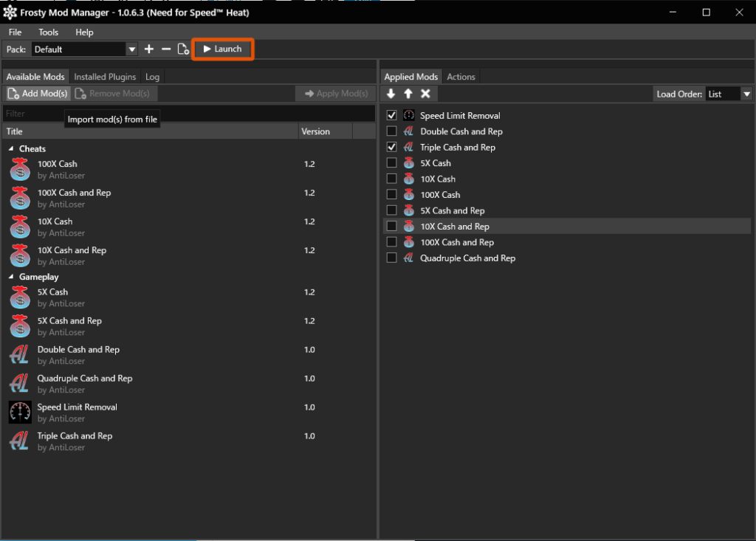Select the available Speed Limit Removal mod title
Viewport: 756px width, 541px height.
click(x=77, y=407)
